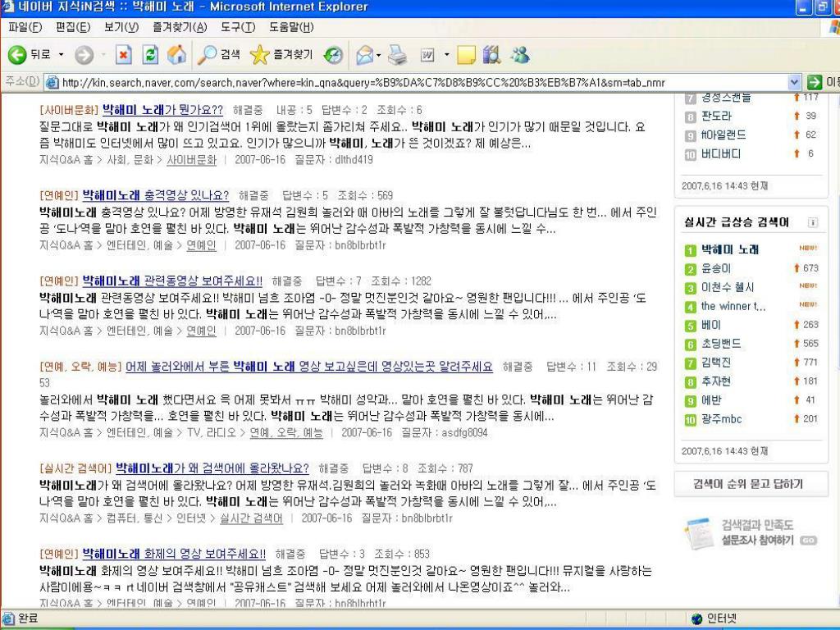Open the Mail icon dropdown arrow

tap(379, 55)
